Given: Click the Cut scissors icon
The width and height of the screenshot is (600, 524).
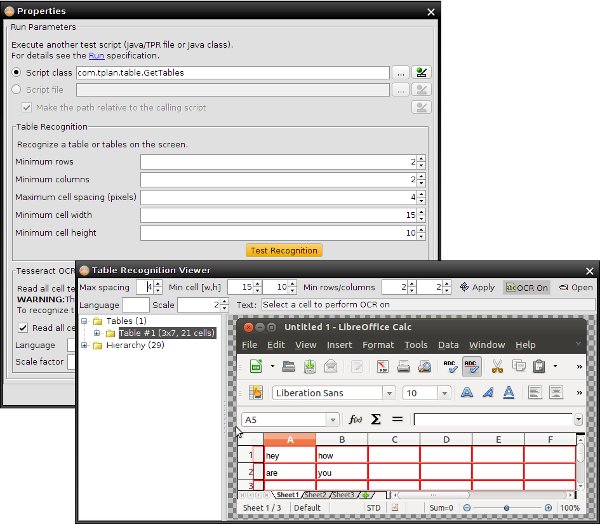Looking at the screenshot, I should [x=496, y=366].
